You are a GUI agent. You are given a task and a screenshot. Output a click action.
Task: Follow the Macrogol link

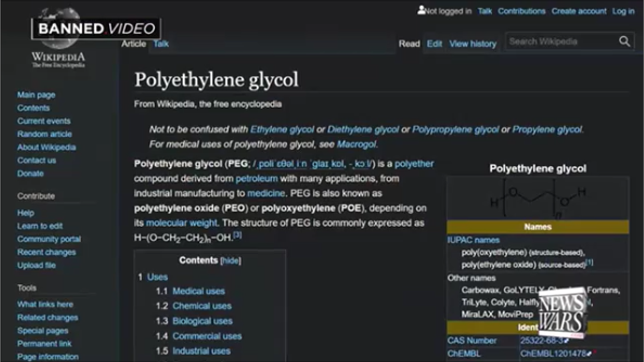(x=356, y=144)
